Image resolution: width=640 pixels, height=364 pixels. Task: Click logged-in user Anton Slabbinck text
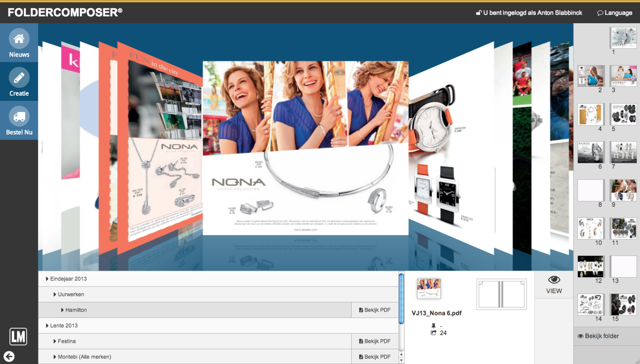(x=533, y=13)
